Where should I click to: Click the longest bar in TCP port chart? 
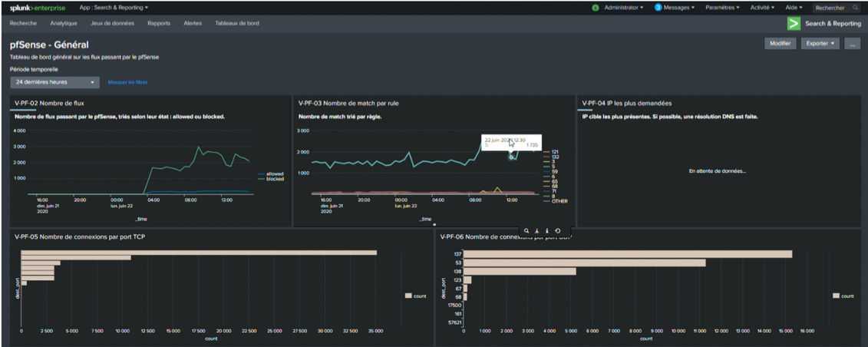pos(199,253)
